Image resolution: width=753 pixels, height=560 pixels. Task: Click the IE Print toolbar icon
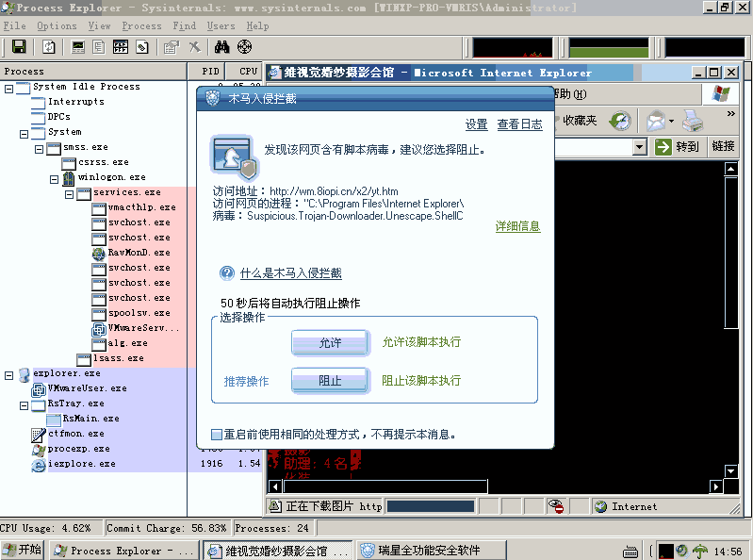point(693,121)
